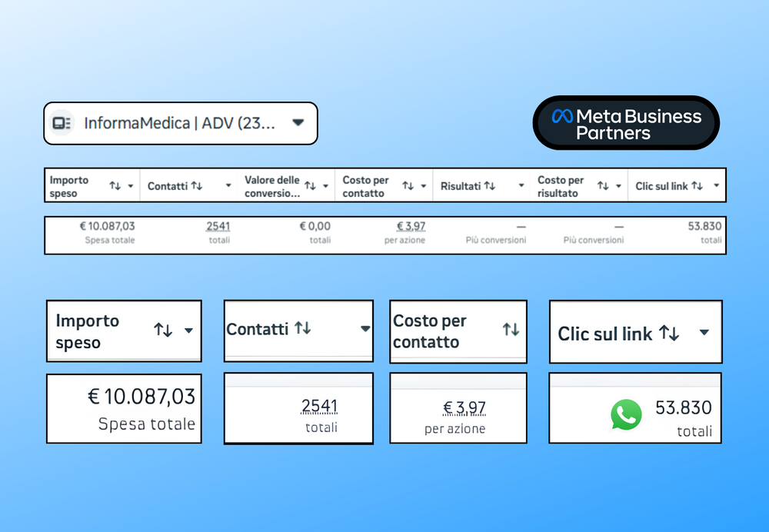
Task: Click the enlarged Contatti heading
Action: point(258,329)
